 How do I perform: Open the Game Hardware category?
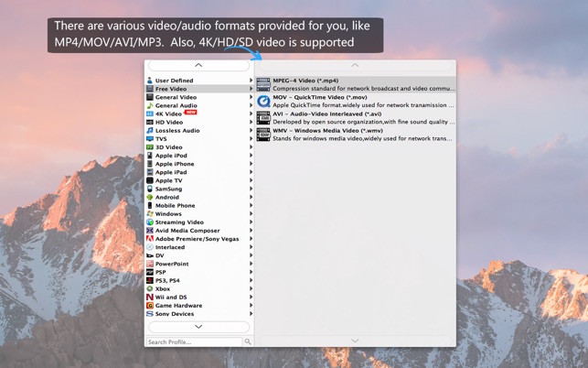click(199, 305)
